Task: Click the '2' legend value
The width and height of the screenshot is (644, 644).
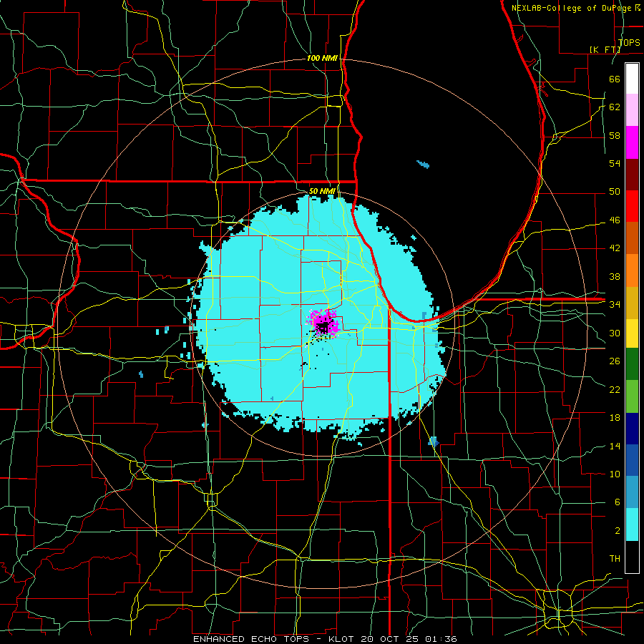Action: pos(617,531)
